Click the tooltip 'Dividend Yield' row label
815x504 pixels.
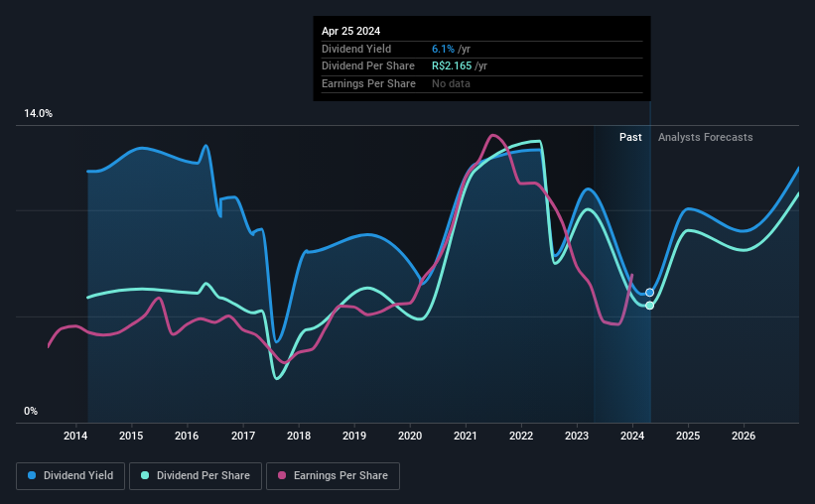pyautogui.click(x=356, y=49)
